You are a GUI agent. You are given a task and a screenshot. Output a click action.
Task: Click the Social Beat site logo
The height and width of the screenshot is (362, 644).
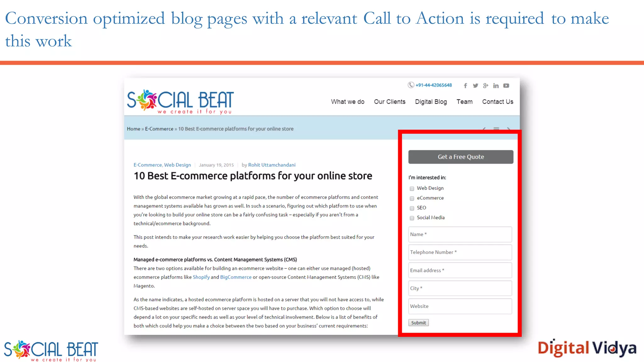coord(180,101)
